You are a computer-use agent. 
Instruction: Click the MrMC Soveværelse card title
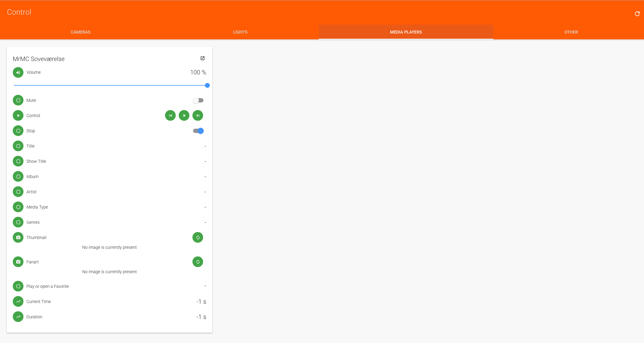tap(38, 59)
